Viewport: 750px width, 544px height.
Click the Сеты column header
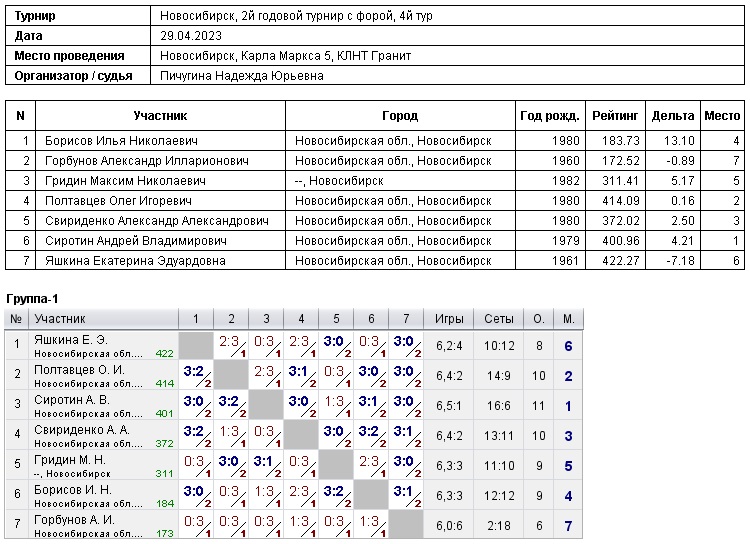(x=499, y=319)
